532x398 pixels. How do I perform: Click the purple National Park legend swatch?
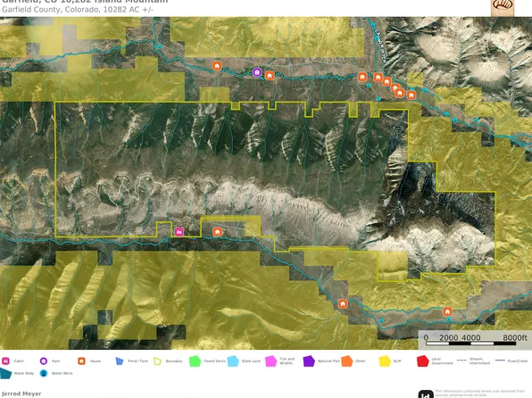(x=309, y=361)
